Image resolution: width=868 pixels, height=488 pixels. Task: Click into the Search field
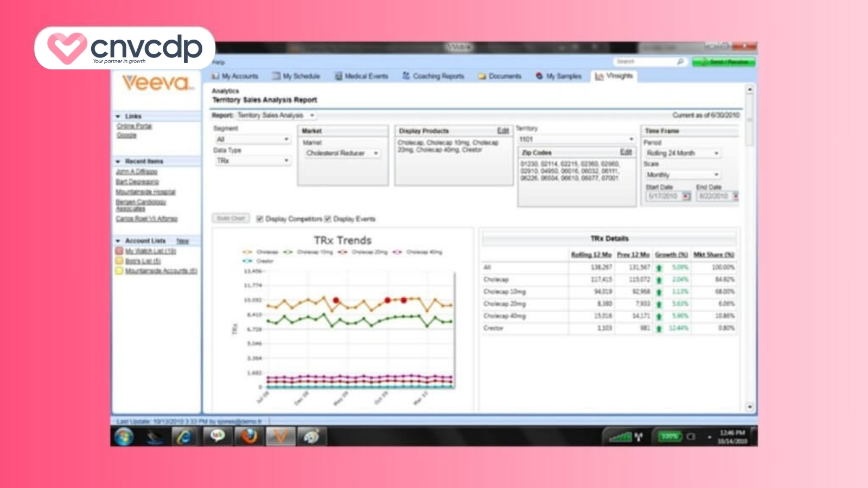pyautogui.click(x=644, y=62)
